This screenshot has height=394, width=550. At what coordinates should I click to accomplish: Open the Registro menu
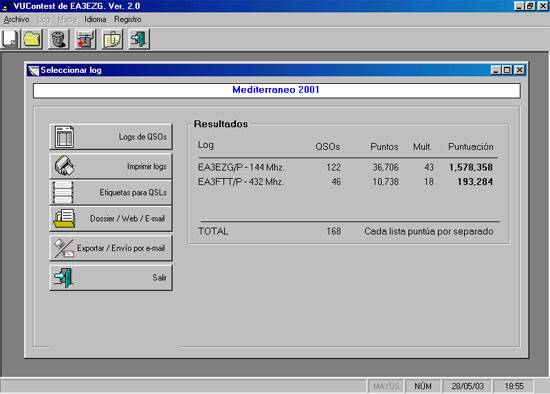(x=128, y=20)
